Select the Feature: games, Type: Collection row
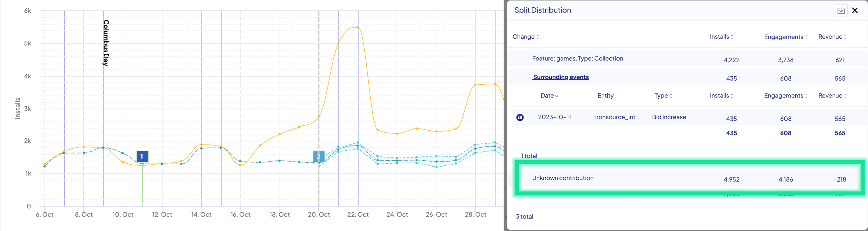 point(578,59)
